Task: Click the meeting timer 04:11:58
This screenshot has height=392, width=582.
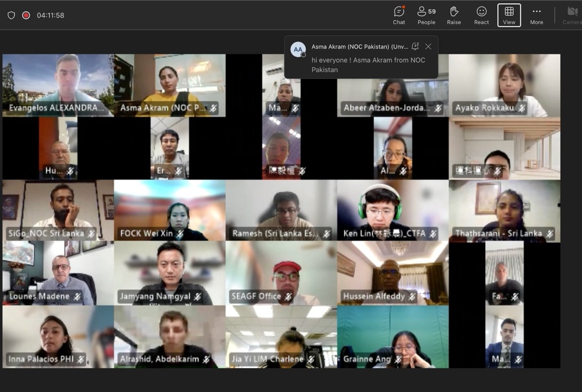Action: pos(50,15)
